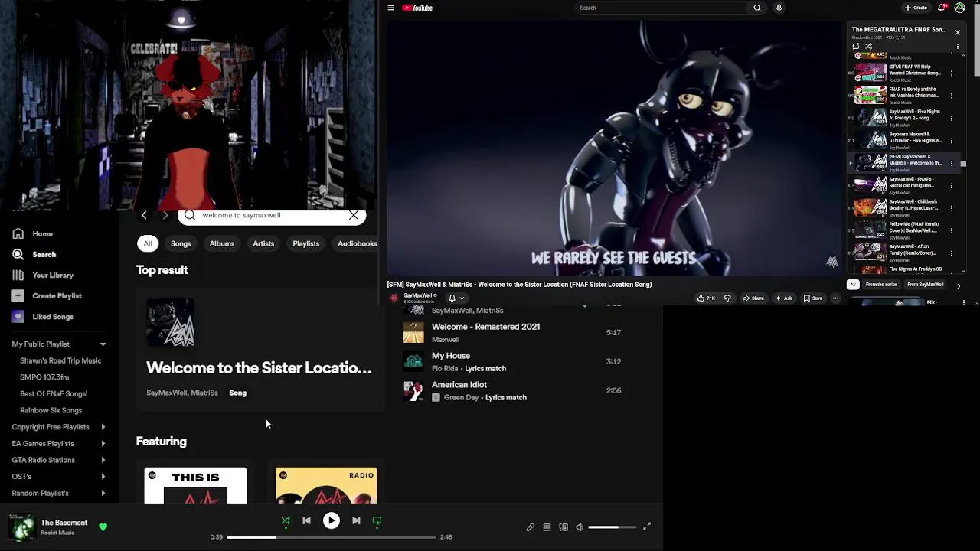The height and width of the screenshot is (551, 980).
Task: Focus the YouTube search box
Action: click(x=662, y=8)
